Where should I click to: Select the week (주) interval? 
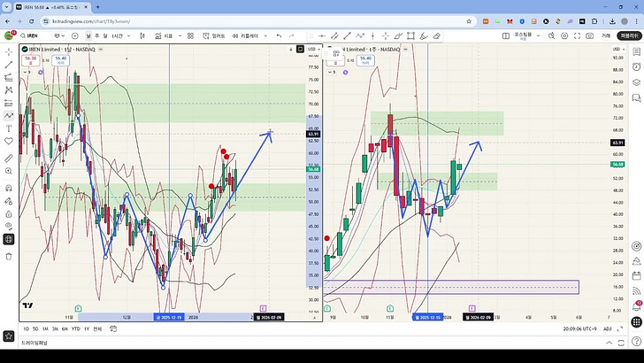(97, 35)
